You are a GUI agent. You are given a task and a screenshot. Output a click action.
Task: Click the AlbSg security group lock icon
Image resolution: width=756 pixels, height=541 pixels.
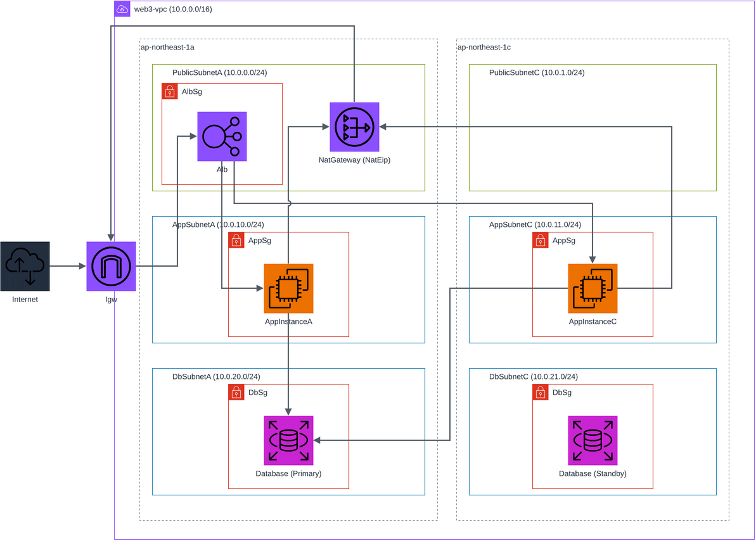[170, 91]
